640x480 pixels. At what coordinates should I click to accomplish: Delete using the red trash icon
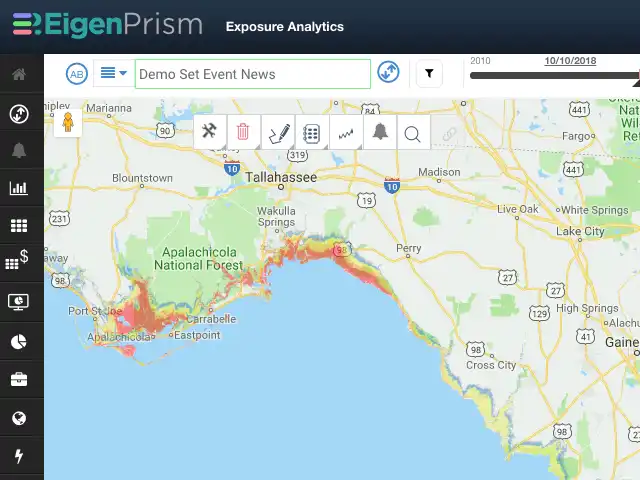243,131
